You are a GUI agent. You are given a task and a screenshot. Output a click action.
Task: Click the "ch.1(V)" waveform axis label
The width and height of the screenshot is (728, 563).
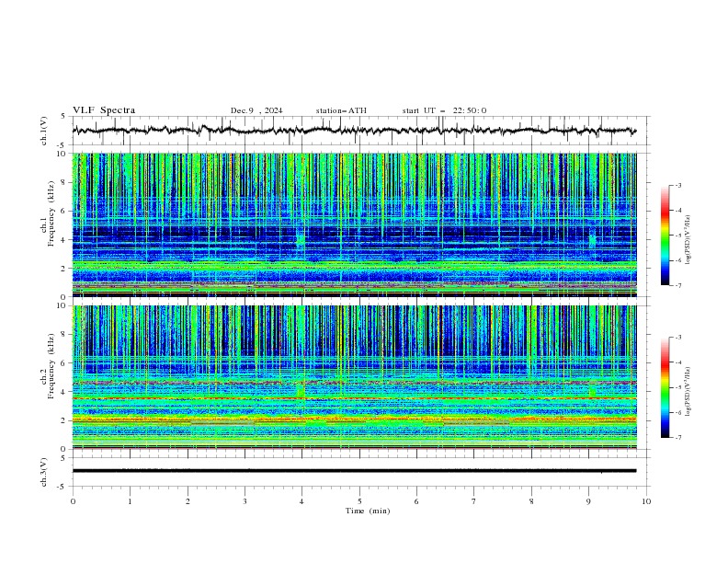[x=44, y=131]
